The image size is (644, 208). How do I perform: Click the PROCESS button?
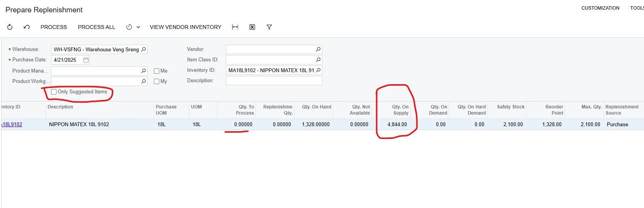coord(54,27)
